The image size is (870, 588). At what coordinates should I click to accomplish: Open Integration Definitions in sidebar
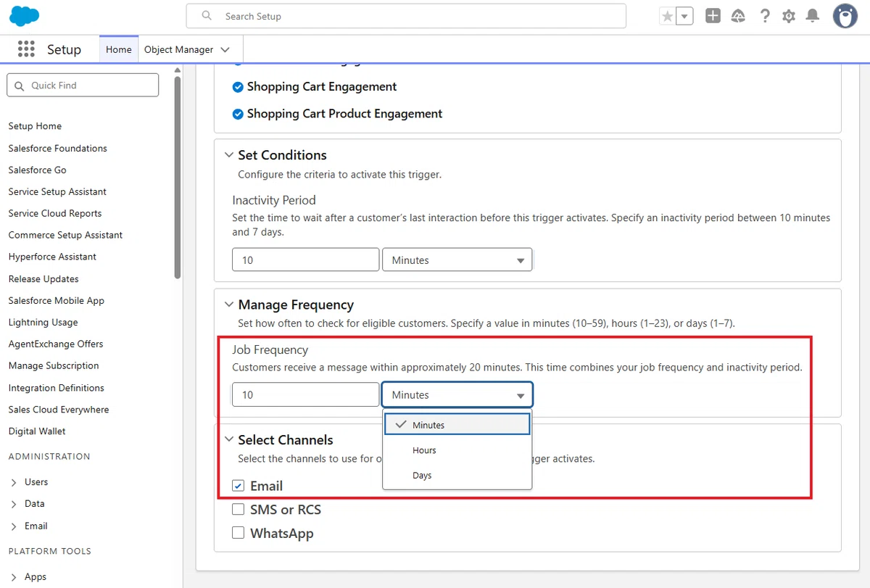(57, 388)
